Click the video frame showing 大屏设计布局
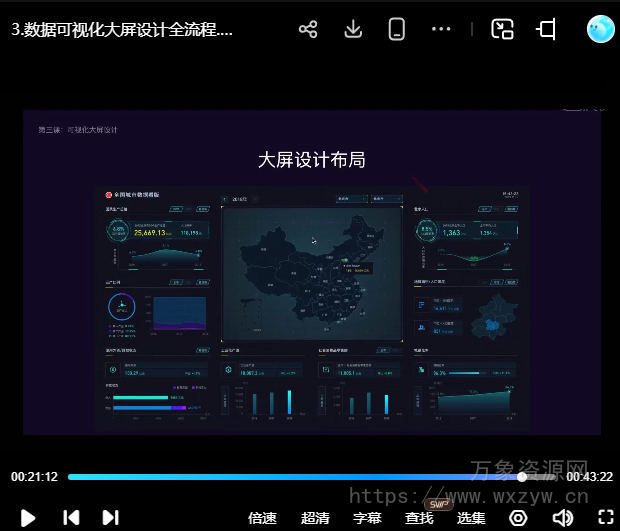The width and height of the screenshot is (620, 531). 311,272
